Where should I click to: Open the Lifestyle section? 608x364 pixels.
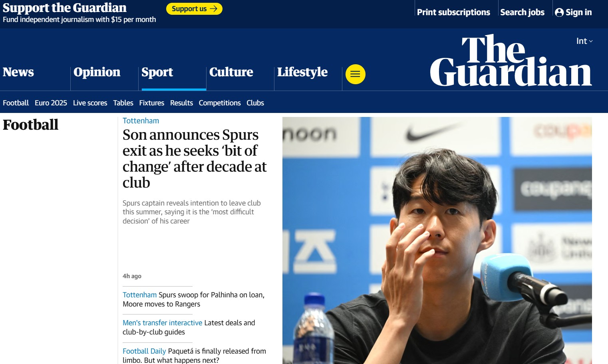(x=302, y=72)
